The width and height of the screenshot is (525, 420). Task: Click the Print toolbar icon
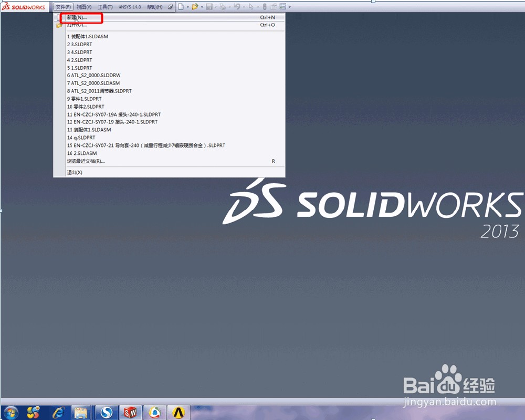pos(222,7)
